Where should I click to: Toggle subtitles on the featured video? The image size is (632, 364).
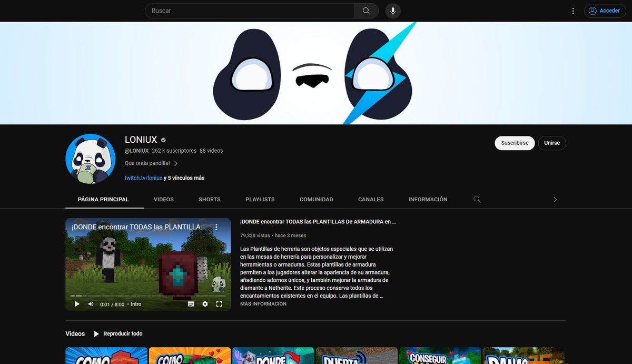(191, 304)
